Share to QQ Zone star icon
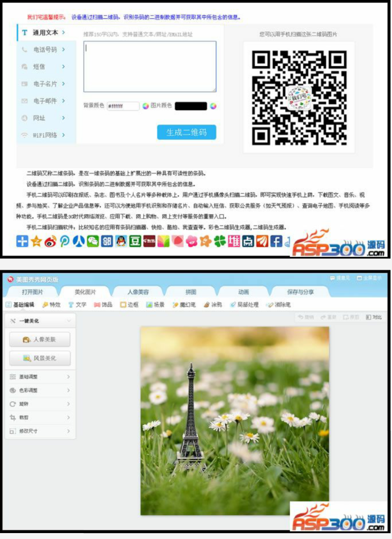This screenshot has width=392, height=539. (36, 241)
